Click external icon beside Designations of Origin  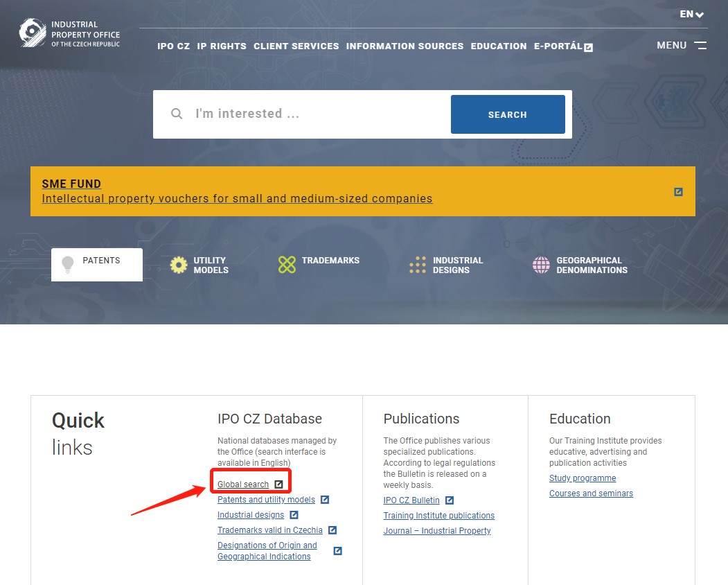(x=338, y=550)
